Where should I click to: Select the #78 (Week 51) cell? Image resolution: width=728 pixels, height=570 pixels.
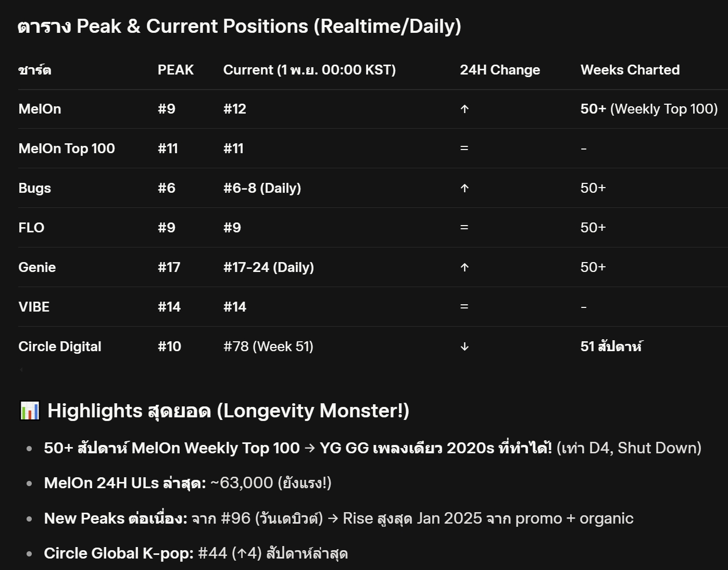click(268, 346)
